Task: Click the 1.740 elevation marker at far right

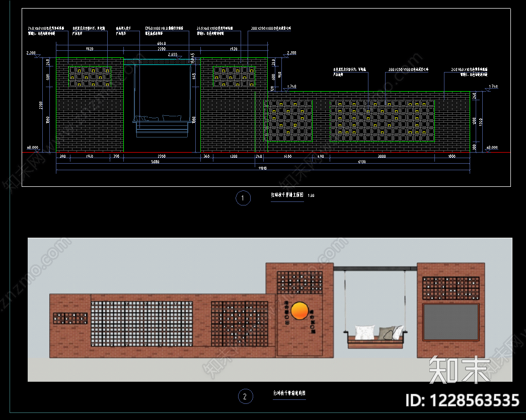Action: coord(493,86)
